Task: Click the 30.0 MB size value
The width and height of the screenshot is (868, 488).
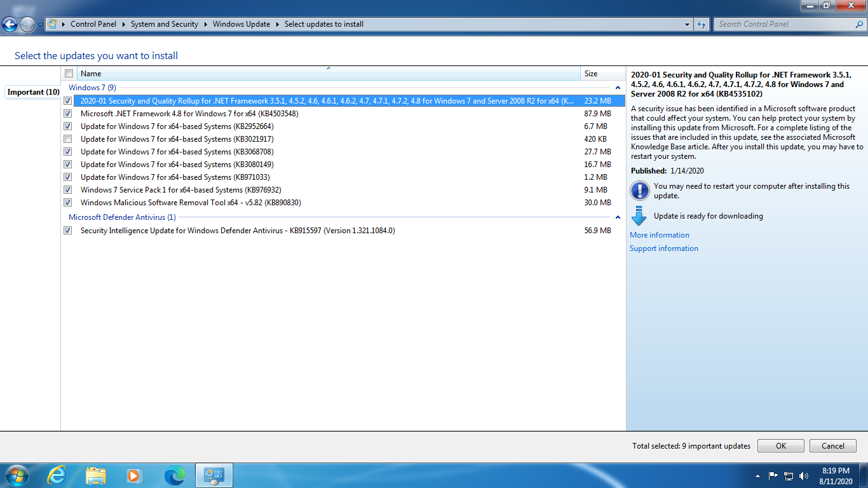Action: click(597, 203)
